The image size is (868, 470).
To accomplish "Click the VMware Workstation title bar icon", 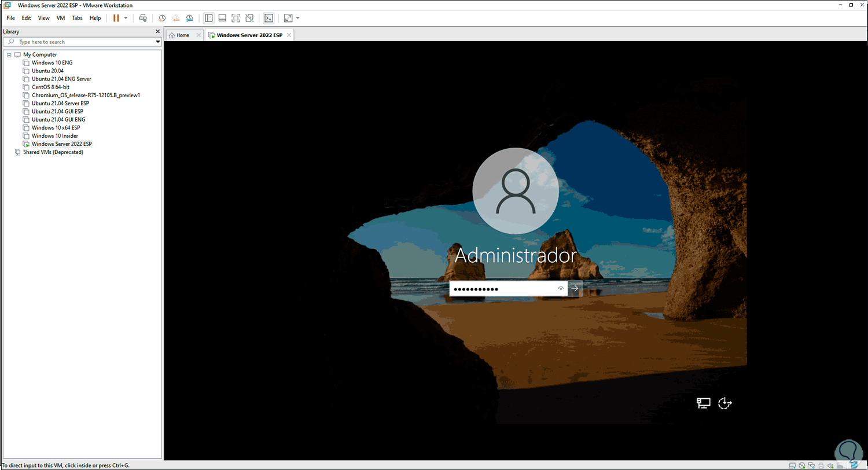I will pyautogui.click(x=6, y=5).
